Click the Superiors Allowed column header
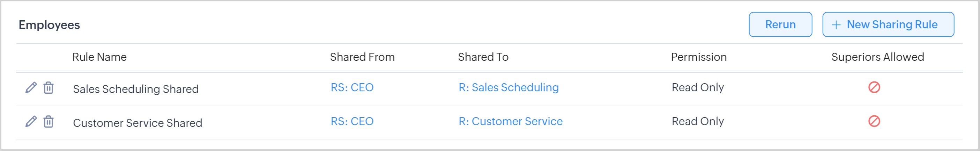980x151 pixels. coord(877,57)
